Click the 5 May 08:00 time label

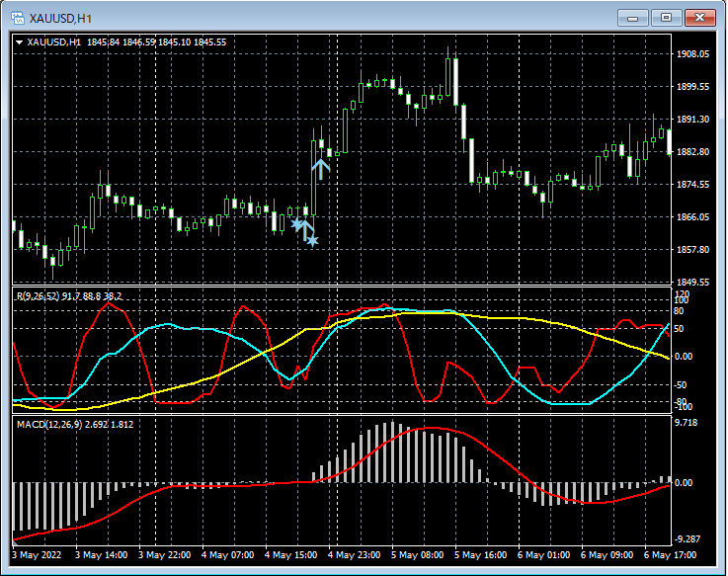coord(416,556)
